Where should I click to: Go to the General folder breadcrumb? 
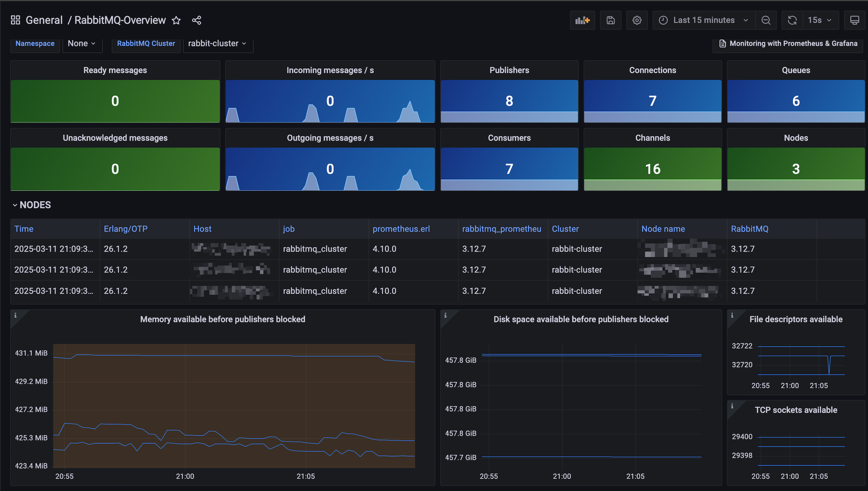(44, 20)
